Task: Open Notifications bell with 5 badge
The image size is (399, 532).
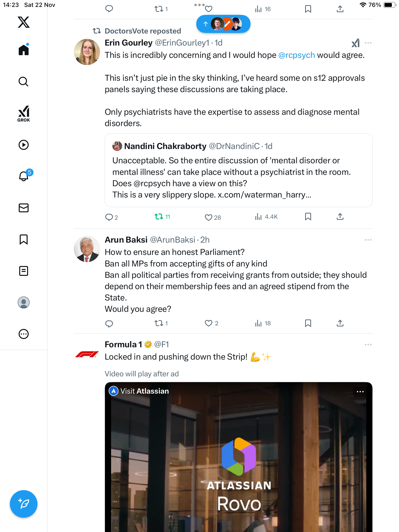Action: pyautogui.click(x=24, y=176)
